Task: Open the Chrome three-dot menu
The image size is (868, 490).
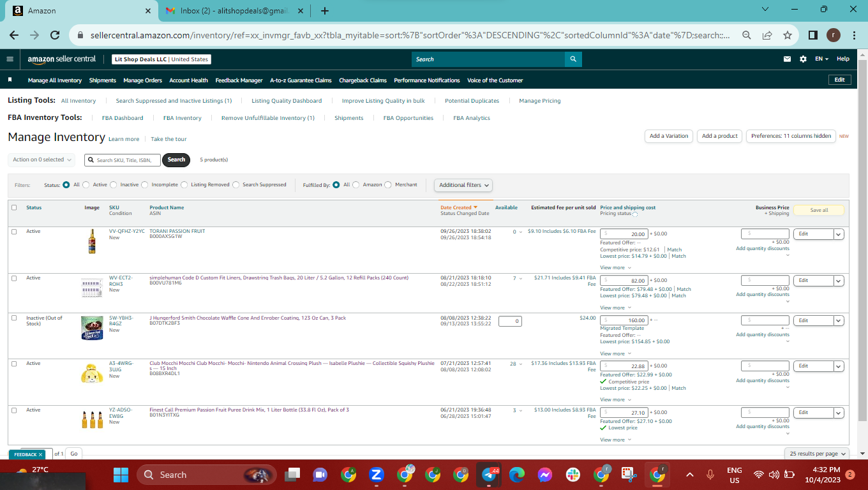Action: click(854, 35)
